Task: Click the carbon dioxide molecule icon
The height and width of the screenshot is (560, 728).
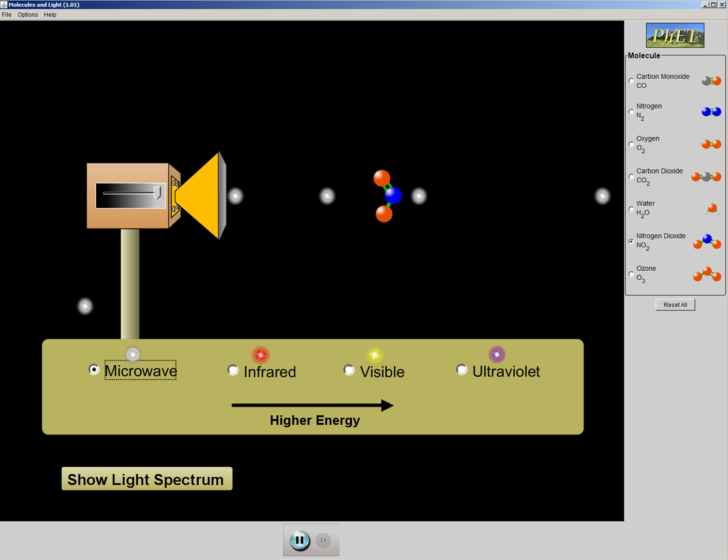Action: point(706,177)
